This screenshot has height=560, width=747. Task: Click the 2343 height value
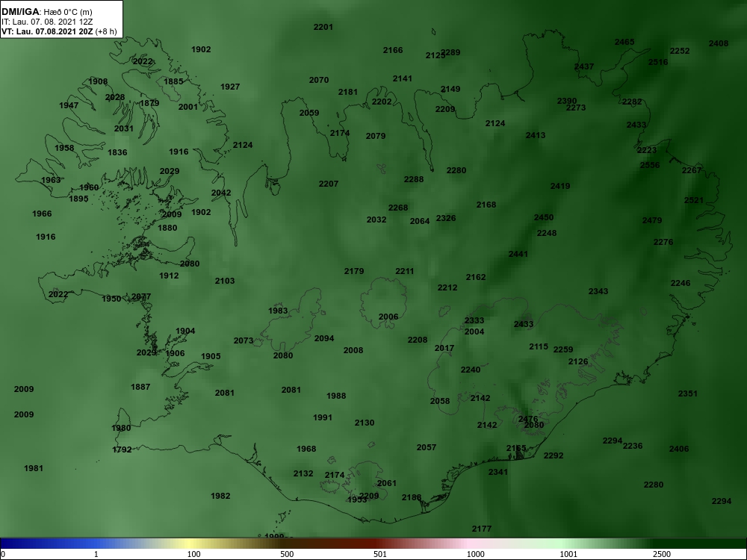pos(598,291)
